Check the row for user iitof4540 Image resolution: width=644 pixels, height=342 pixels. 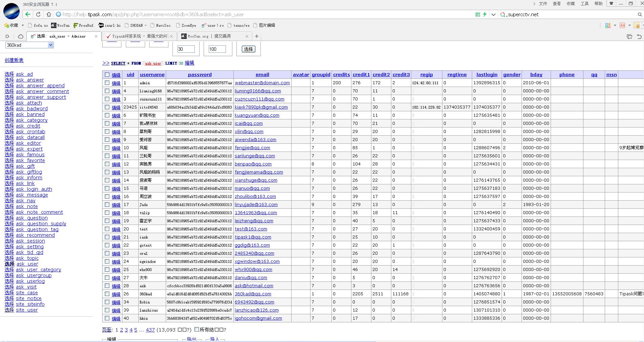click(107, 107)
